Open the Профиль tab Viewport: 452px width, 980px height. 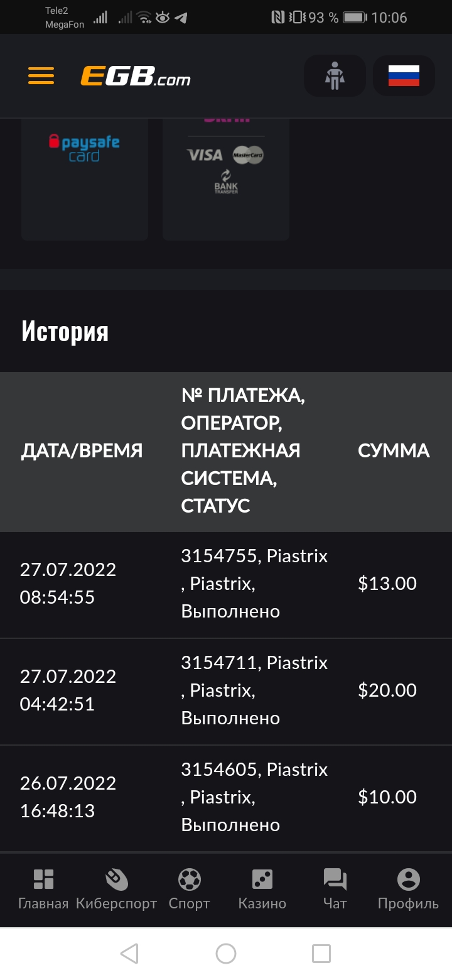coord(408,889)
